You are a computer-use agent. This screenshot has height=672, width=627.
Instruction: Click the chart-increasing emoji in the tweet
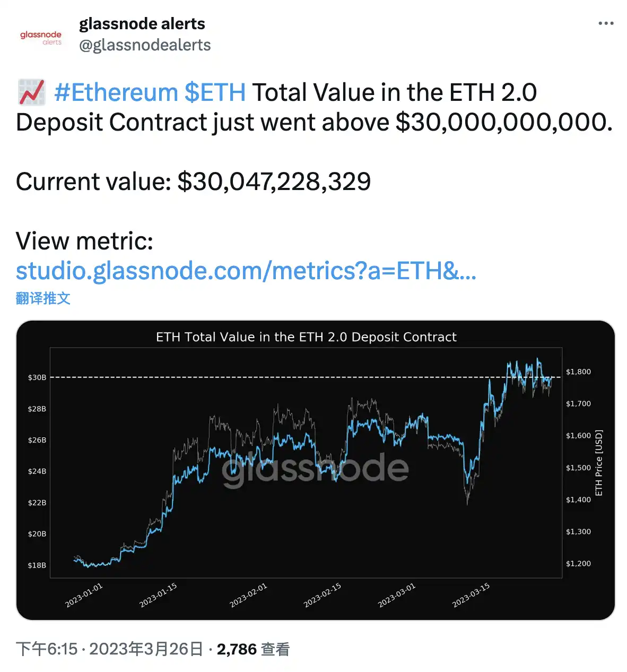31,92
